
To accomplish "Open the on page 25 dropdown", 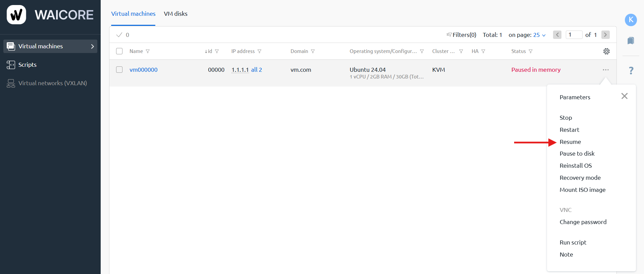I will coord(539,35).
